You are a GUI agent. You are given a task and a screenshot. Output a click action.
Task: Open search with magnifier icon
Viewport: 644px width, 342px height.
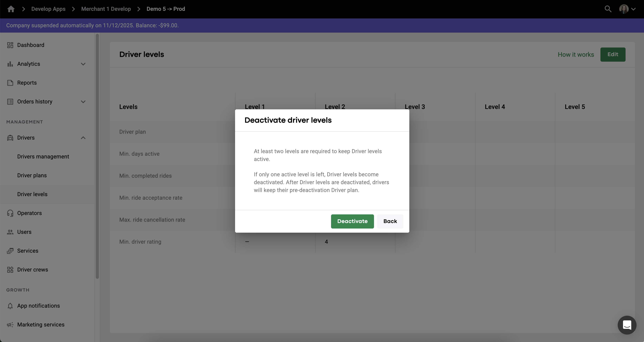point(608,9)
